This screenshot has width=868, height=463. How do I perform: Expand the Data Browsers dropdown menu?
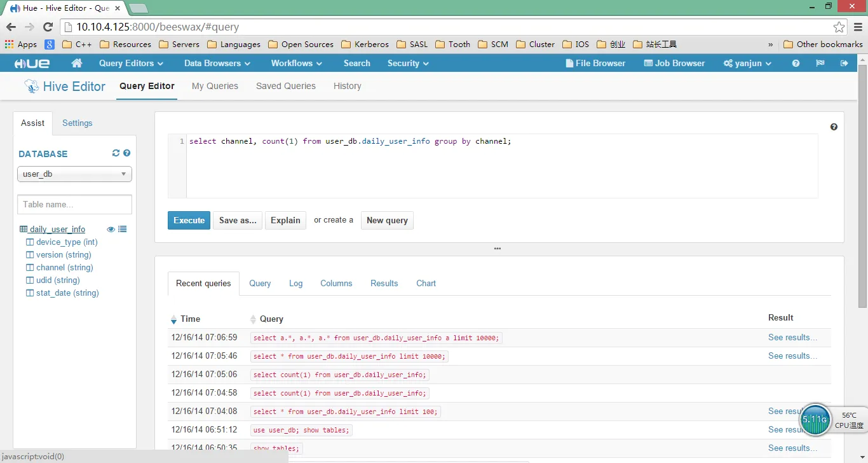click(217, 63)
